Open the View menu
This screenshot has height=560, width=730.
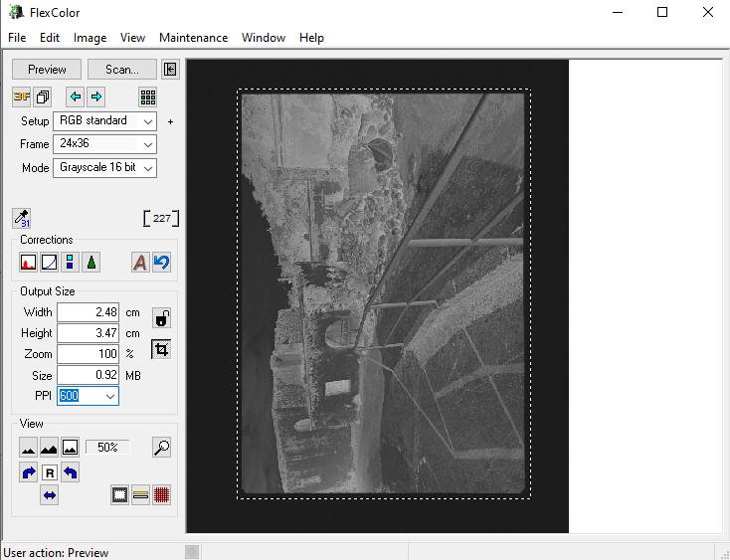pyautogui.click(x=132, y=38)
